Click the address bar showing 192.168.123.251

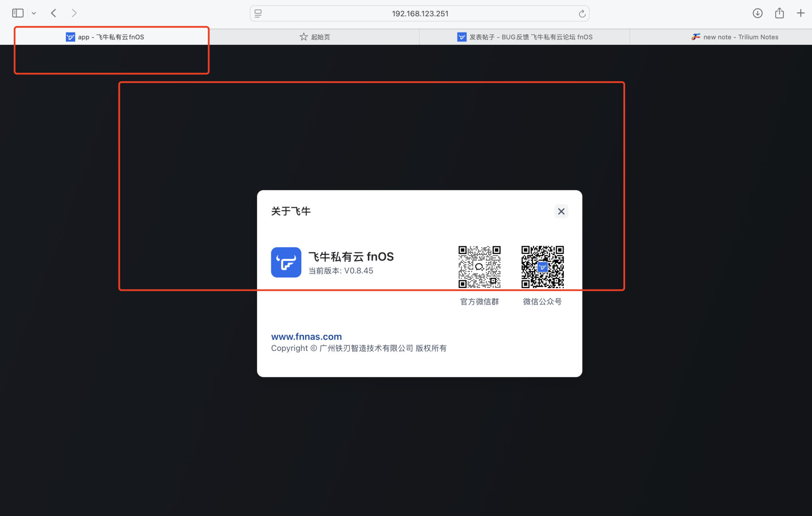click(420, 13)
